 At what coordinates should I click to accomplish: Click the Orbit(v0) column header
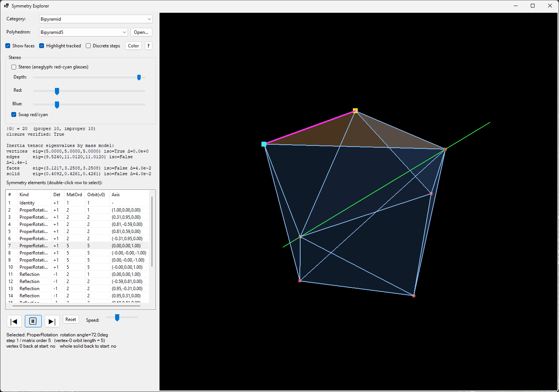pos(97,195)
